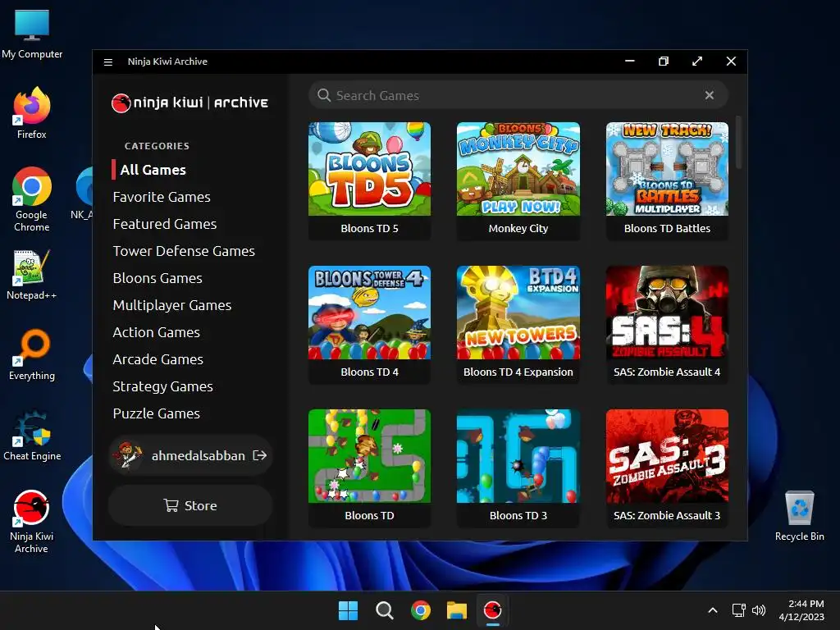This screenshot has height=630, width=840.
Task: Open the Monkey City game thumbnail
Action: pos(518,169)
